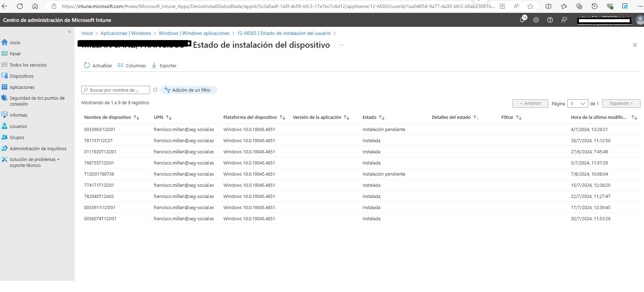The image size is (644, 292).
Task: Export the records with Exportar
Action: [x=164, y=66]
